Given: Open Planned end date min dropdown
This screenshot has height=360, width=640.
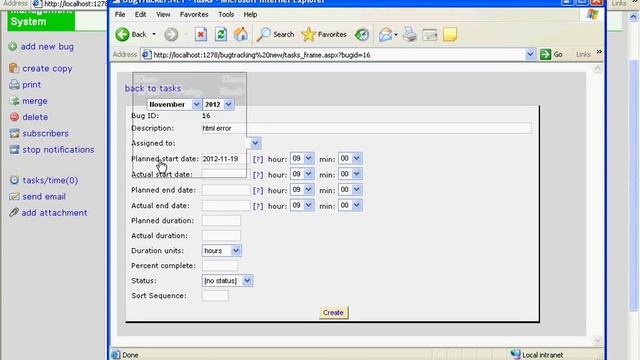Looking at the screenshot, I should click(350, 190).
